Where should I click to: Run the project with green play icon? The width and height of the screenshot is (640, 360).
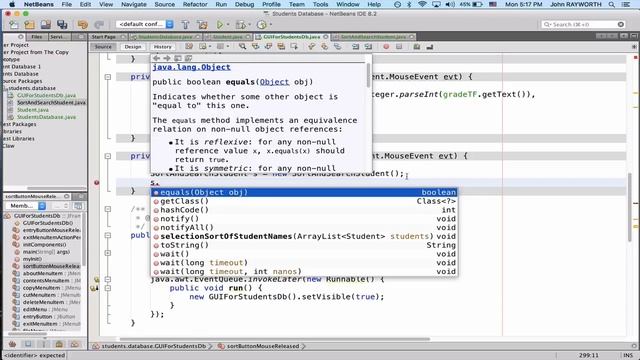click(220, 24)
